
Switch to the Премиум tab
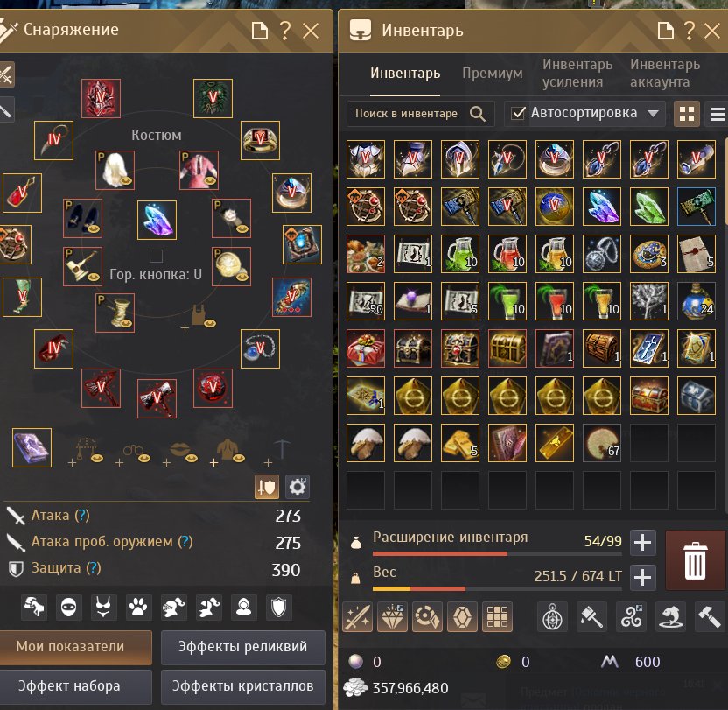[492, 73]
